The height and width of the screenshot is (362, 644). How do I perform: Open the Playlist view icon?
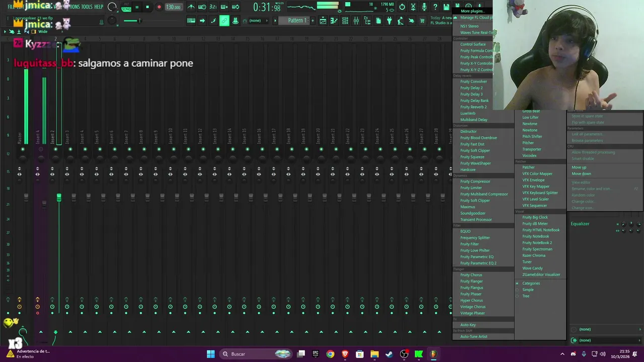323,21
